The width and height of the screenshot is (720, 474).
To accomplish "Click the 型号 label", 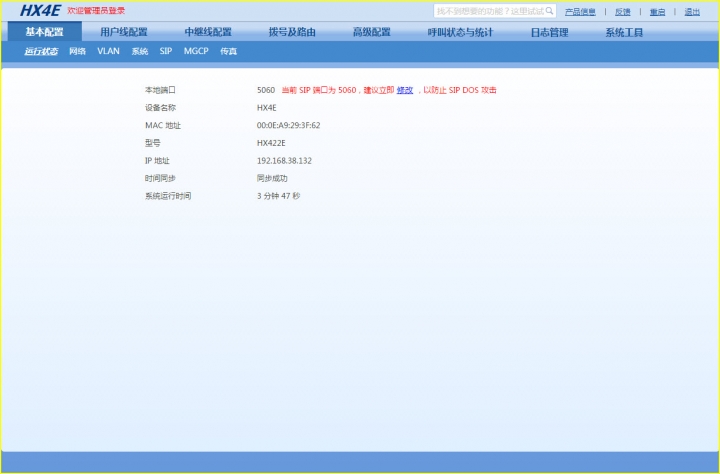I will coord(153,143).
